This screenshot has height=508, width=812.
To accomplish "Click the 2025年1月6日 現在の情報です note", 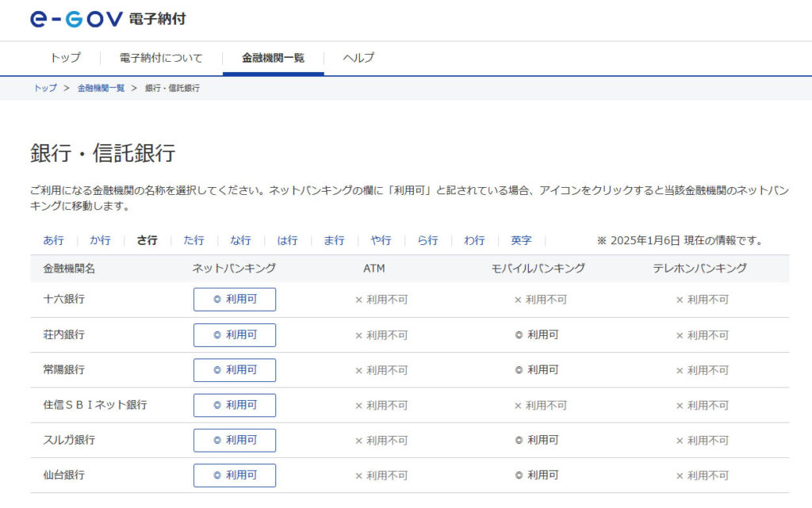I will click(x=680, y=241).
